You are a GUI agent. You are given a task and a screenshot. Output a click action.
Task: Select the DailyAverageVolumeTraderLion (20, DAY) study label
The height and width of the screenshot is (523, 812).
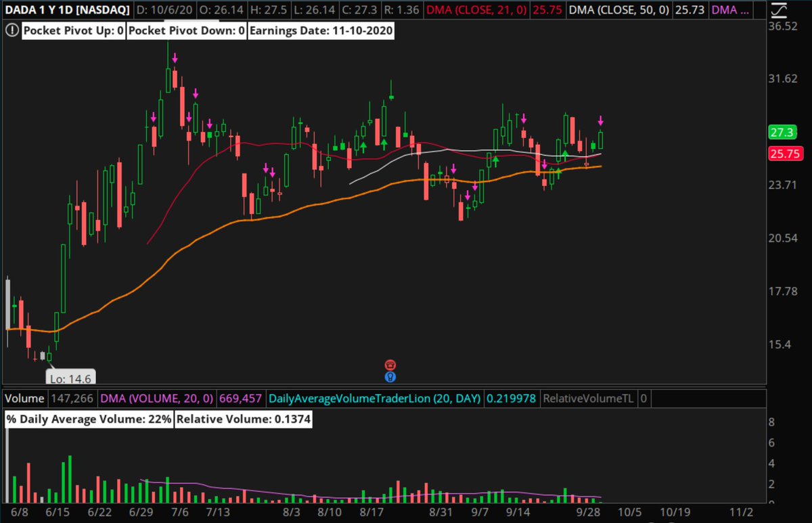375,399
